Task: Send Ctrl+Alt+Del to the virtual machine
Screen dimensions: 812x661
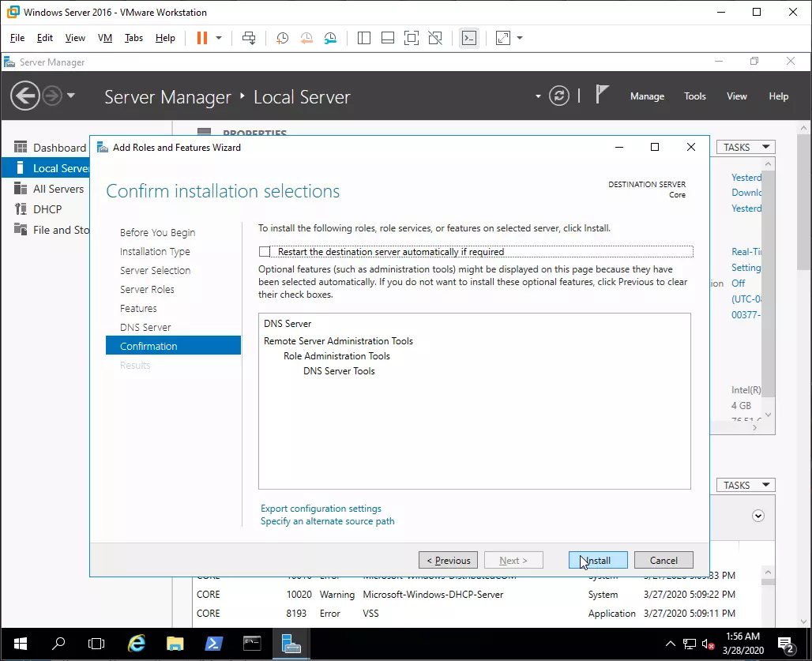Action: tap(249, 38)
